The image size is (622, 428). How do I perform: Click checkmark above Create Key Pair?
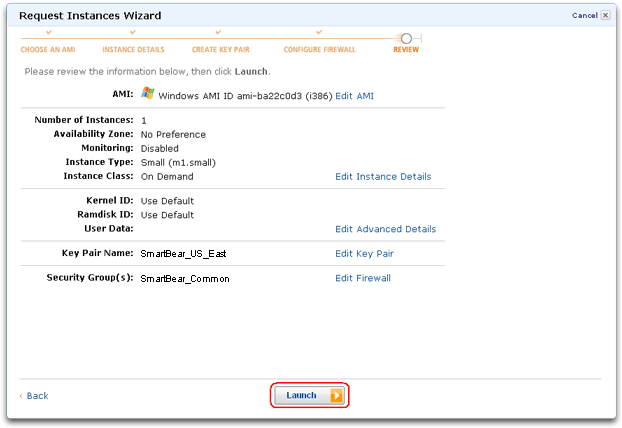pos(218,32)
